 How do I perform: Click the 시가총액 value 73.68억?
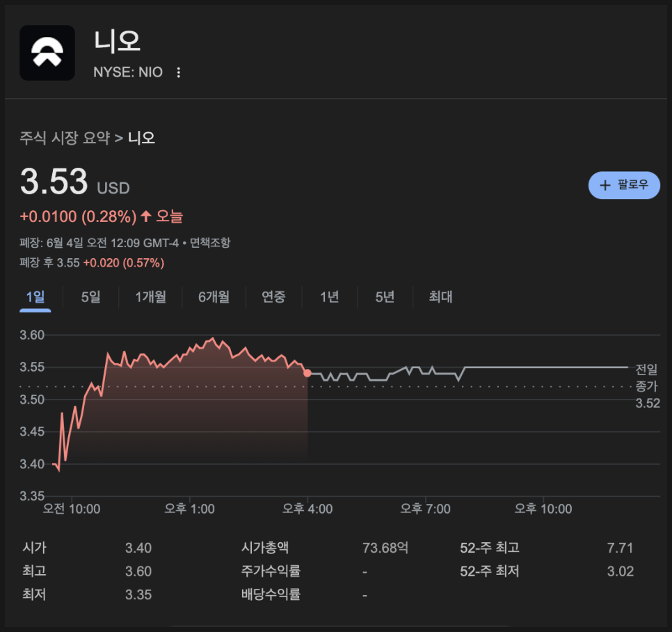click(x=385, y=548)
